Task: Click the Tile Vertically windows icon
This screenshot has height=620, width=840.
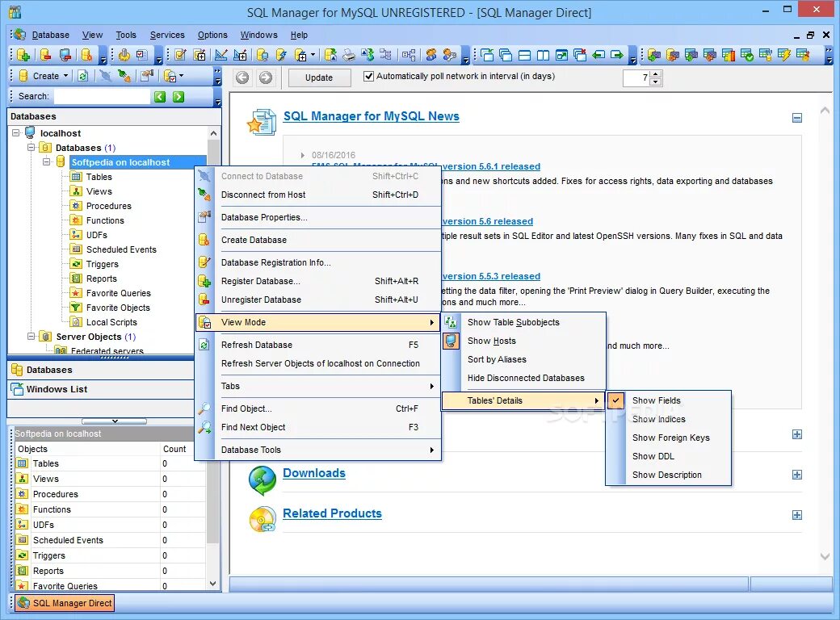Action: tap(544, 55)
